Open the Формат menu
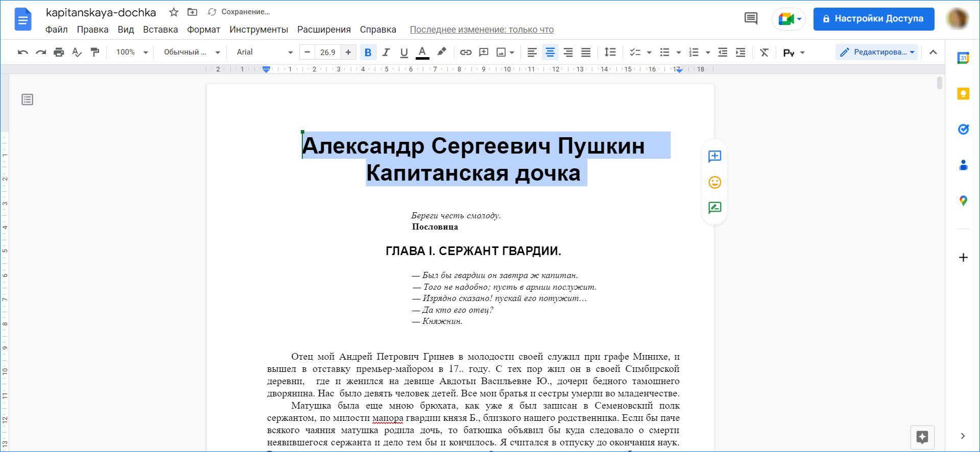This screenshot has width=980, height=452. coord(204,30)
